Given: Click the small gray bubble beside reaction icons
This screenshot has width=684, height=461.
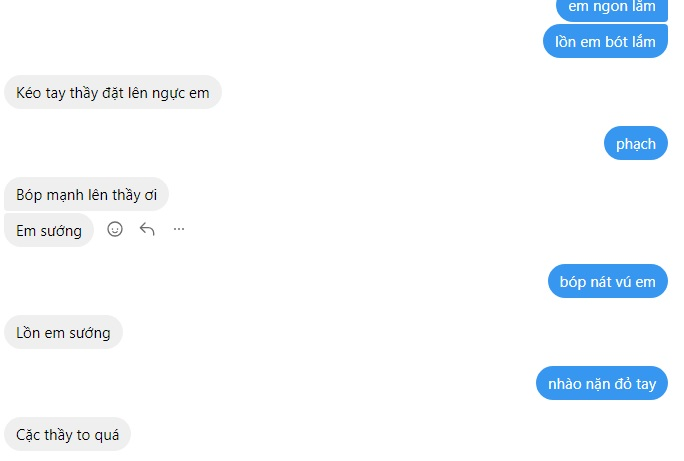Looking at the screenshot, I should coord(49,230).
